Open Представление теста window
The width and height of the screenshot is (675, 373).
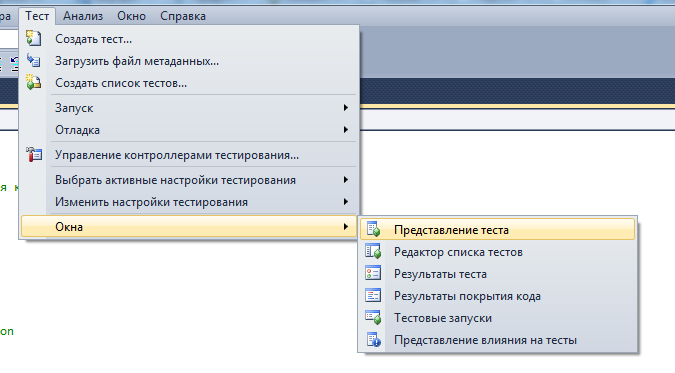497,230
